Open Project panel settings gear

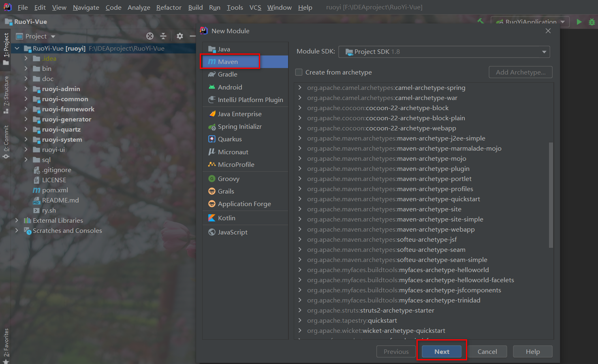tap(180, 36)
